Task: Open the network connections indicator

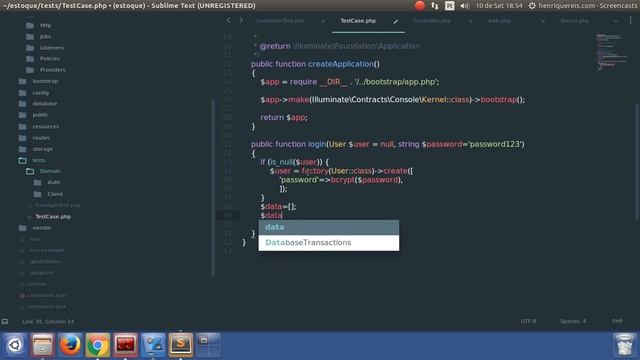Action: click(x=435, y=6)
